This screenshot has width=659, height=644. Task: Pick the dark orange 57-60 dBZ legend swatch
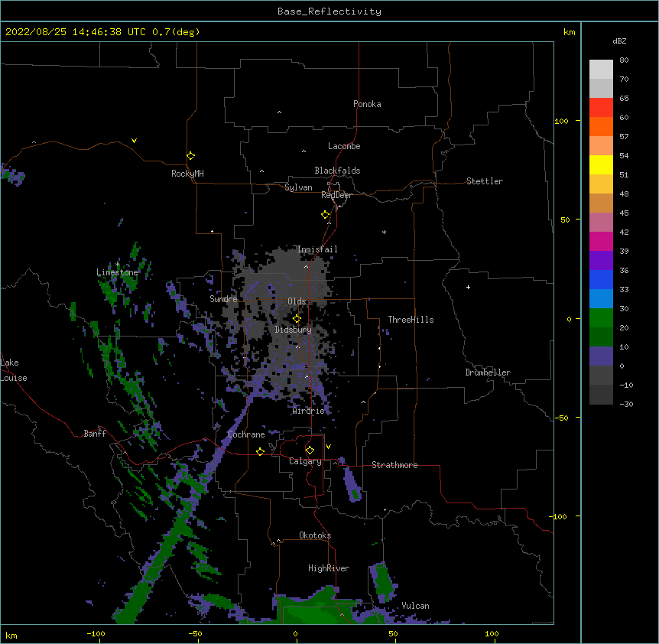tap(601, 126)
